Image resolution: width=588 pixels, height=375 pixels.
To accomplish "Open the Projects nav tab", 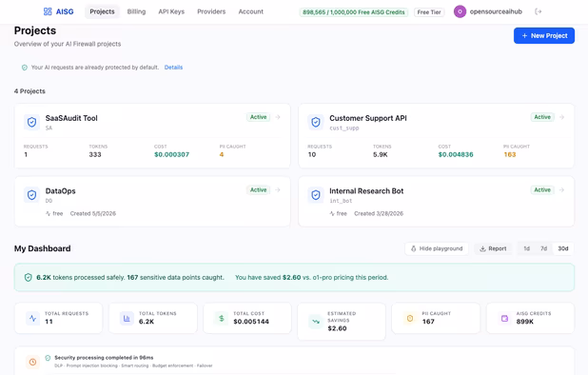I will click(102, 11).
